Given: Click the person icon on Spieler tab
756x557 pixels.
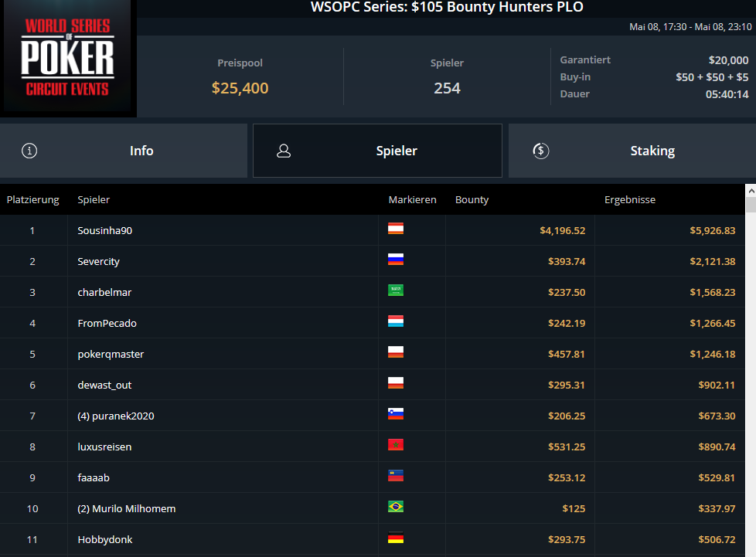Looking at the screenshot, I should [x=284, y=151].
